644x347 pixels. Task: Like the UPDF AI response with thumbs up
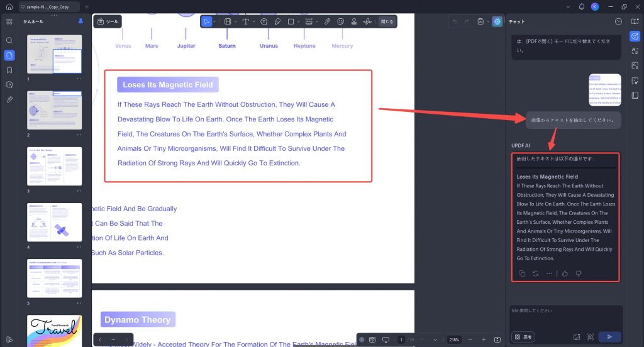point(565,273)
